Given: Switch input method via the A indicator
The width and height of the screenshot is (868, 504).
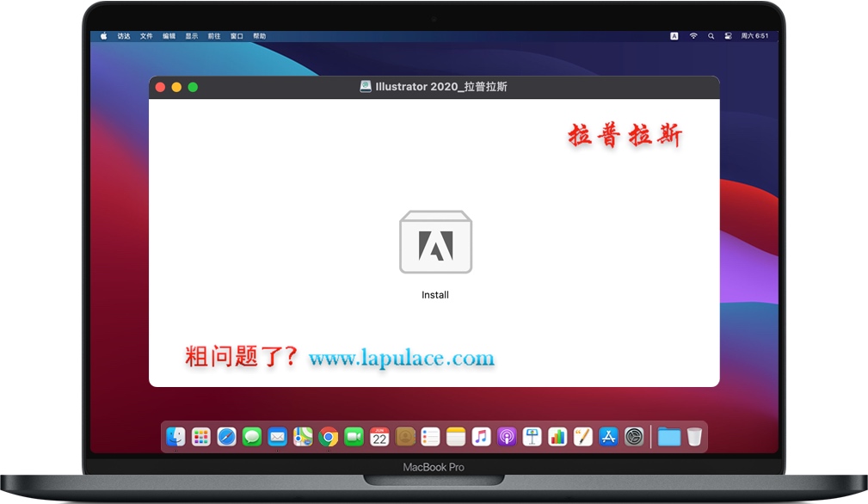Looking at the screenshot, I should (x=674, y=35).
